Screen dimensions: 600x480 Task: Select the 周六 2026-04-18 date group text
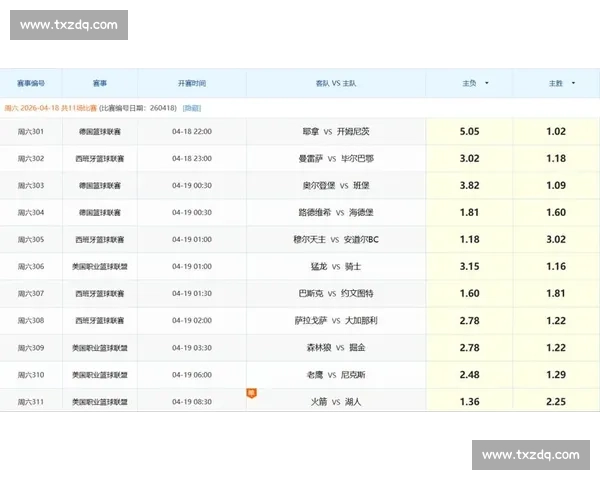click(x=51, y=108)
